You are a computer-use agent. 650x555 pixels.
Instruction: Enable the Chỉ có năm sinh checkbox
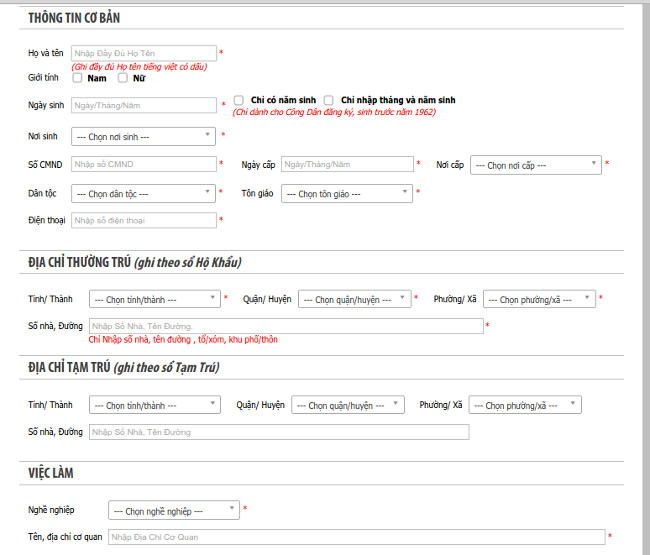pyautogui.click(x=238, y=100)
